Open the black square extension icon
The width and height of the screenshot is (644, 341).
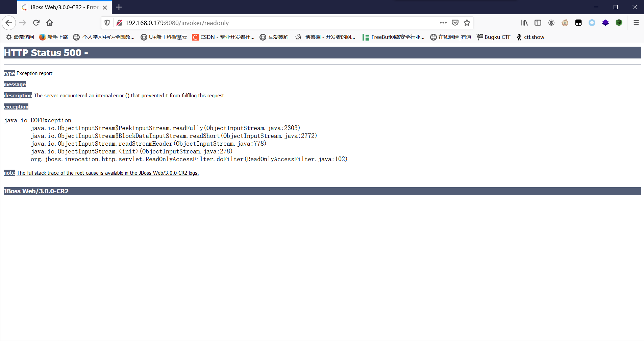pos(578,23)
